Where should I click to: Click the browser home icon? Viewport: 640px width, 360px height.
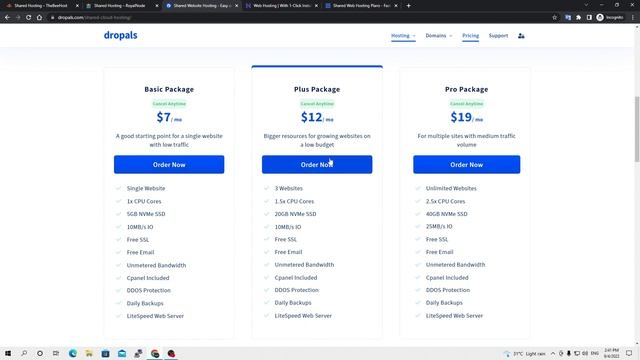pyautogui.click(x=39, y=18)
